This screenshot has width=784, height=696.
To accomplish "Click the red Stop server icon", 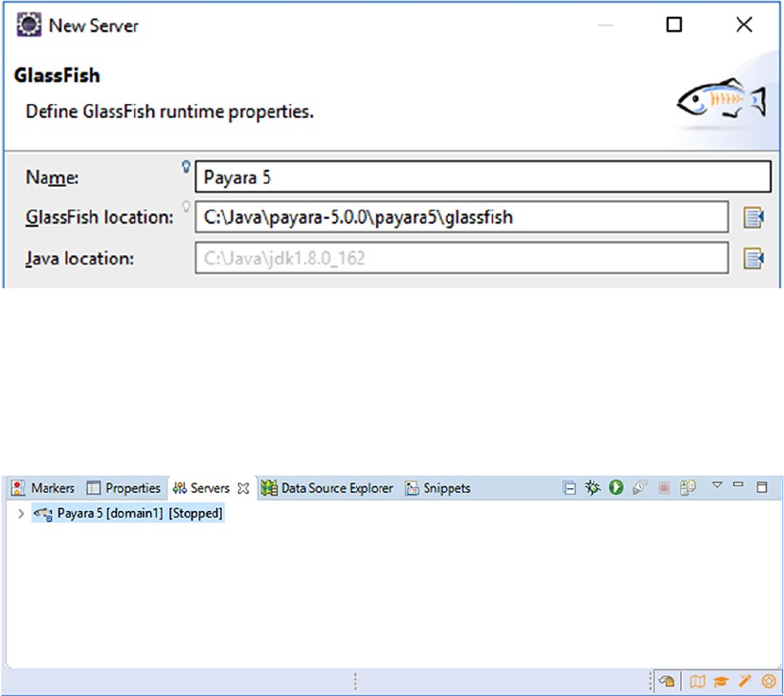I will click(663, 487).
